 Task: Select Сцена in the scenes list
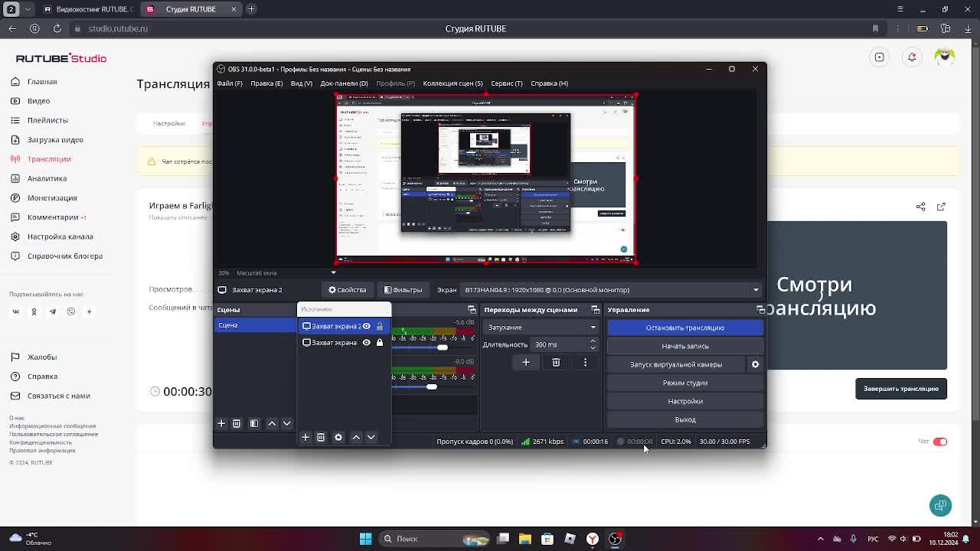coord(255,325)
